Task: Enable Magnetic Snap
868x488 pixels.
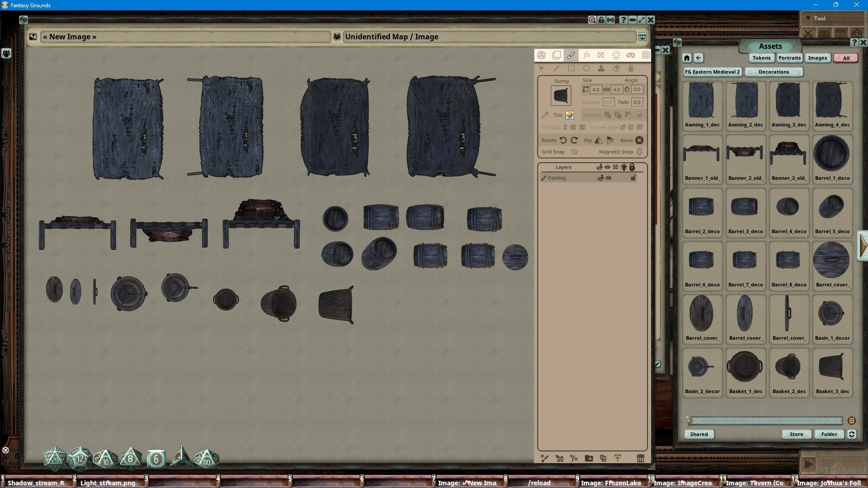Action: click(x=639, y=152)
